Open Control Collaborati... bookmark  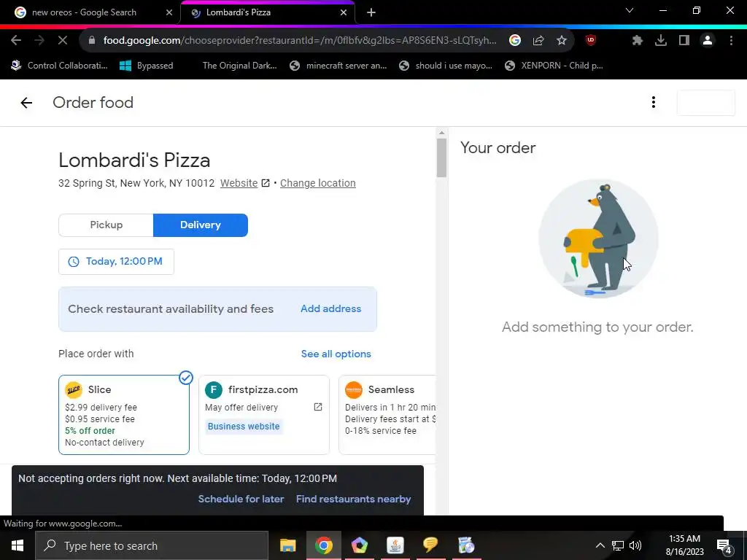coord(60,66)
